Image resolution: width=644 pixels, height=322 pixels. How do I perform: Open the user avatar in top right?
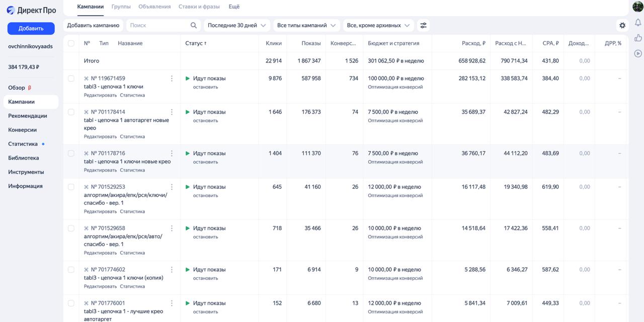tap(638, 7)
